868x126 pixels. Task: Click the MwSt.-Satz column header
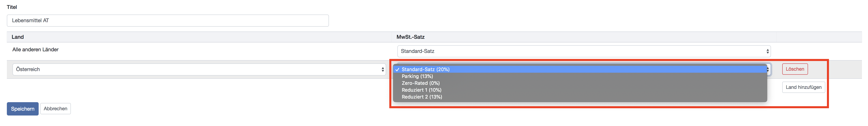410,37
